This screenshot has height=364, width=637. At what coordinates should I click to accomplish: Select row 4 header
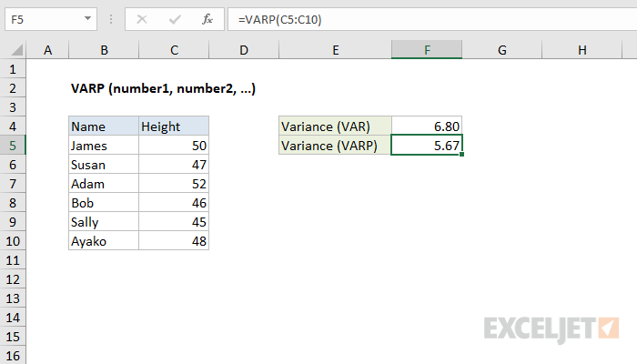coord(13,126)
